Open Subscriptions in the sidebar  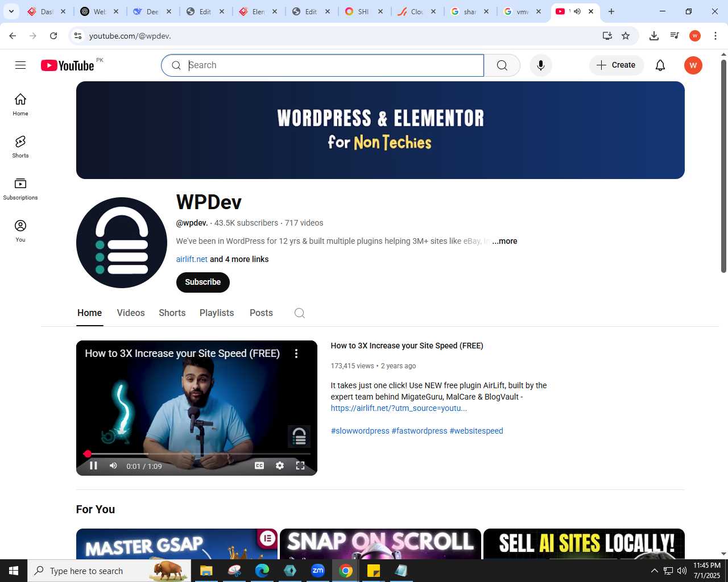tap(20, 189)
